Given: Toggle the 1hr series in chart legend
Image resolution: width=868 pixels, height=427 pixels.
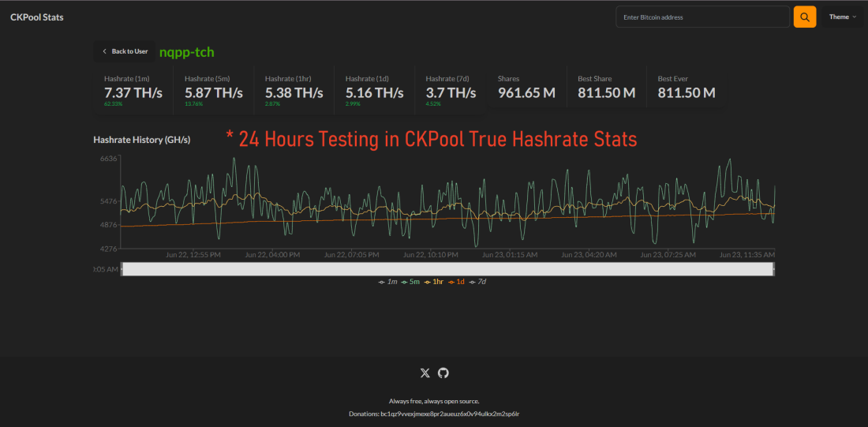Looking at the screenshot, I should coord(433,281).
